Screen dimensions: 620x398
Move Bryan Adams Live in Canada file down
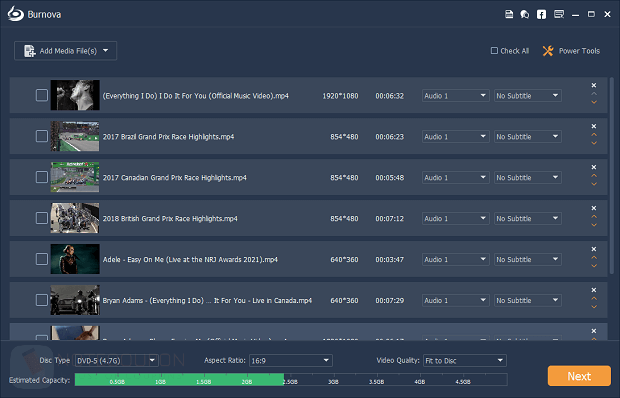[x=594, y=307]
